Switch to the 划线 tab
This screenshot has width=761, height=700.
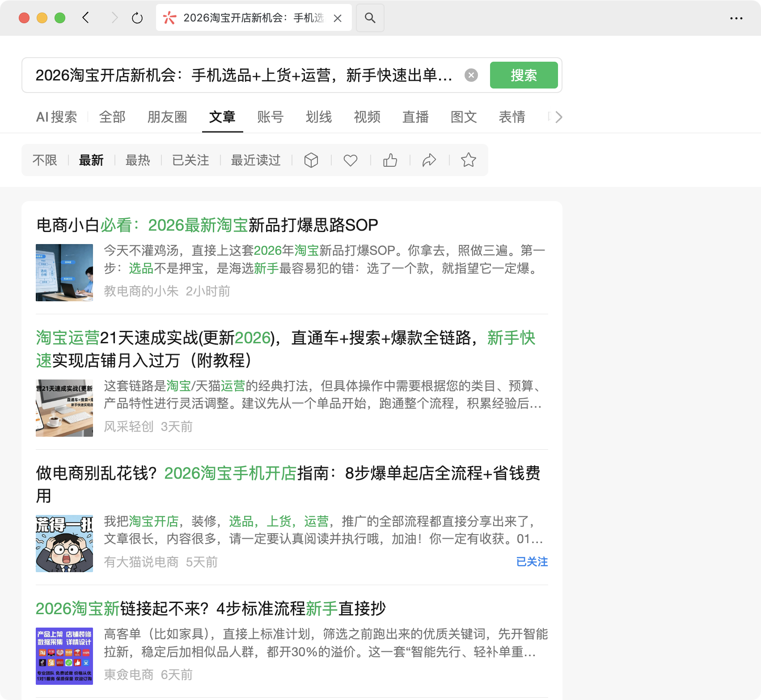click(x=319, y=117)
